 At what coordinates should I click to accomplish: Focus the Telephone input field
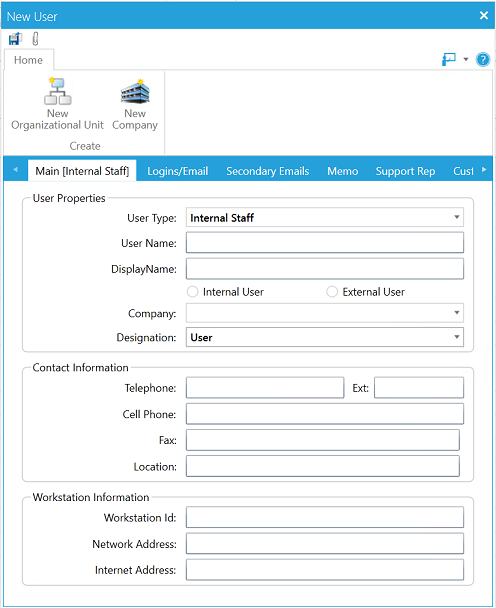[265, 388]
